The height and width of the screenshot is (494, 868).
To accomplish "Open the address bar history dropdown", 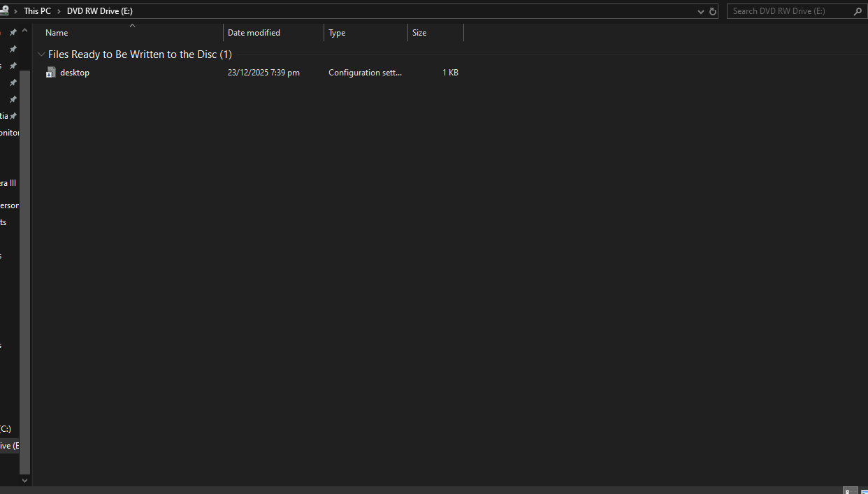I will coord(701,11).
